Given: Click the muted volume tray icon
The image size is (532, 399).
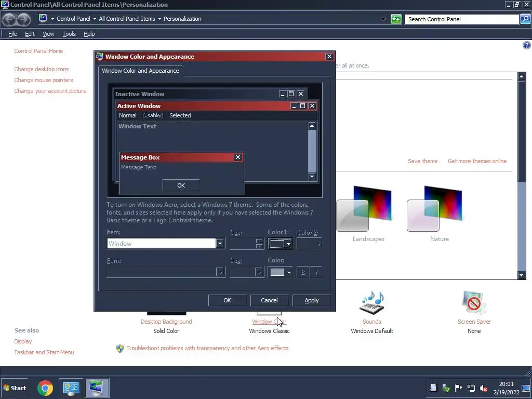Looking at the screenshot, I should pyautogui.click(x=484, y=388).
